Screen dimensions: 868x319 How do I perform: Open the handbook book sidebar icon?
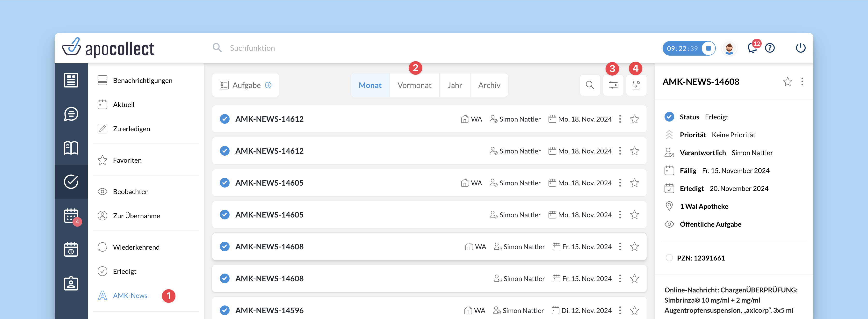pyautogui.click(x=71, y=148)
